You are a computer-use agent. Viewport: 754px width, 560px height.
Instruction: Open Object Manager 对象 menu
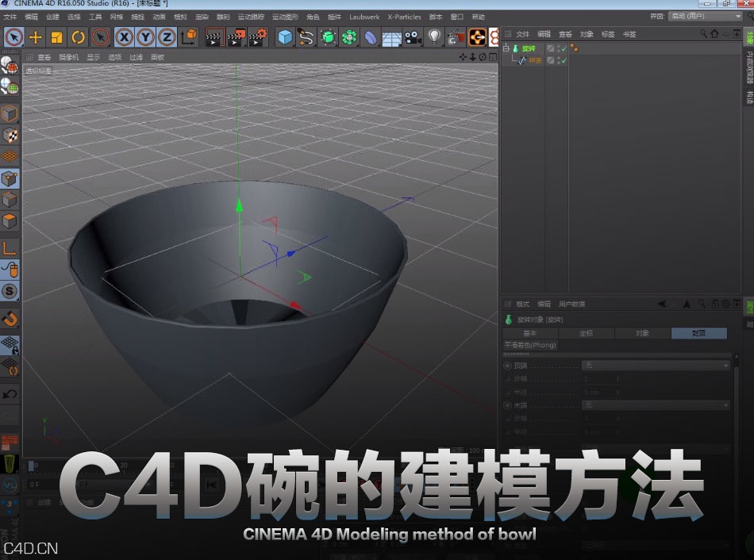587,34
